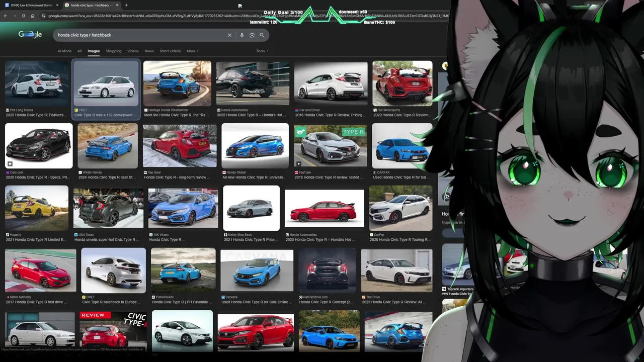
Task: Start voice search with the microphone
Action: pyautogui.click(x=242, y=35)
